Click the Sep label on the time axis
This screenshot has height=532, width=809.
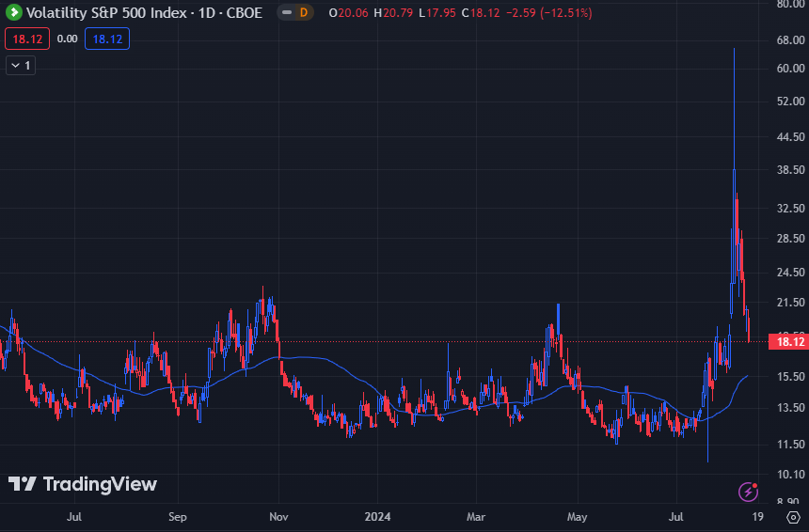point(178,517)
